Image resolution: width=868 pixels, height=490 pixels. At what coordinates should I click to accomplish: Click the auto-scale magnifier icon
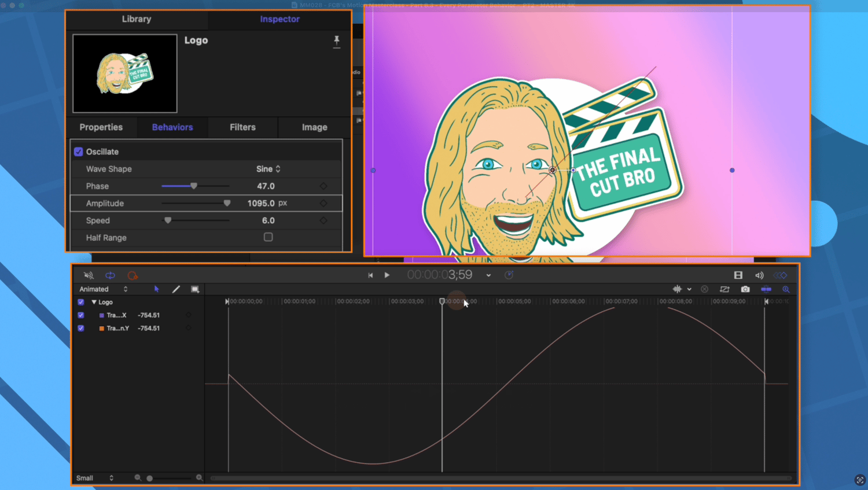786,289
